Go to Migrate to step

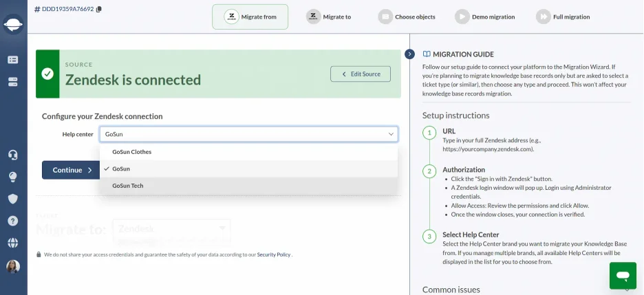[329, 17]
